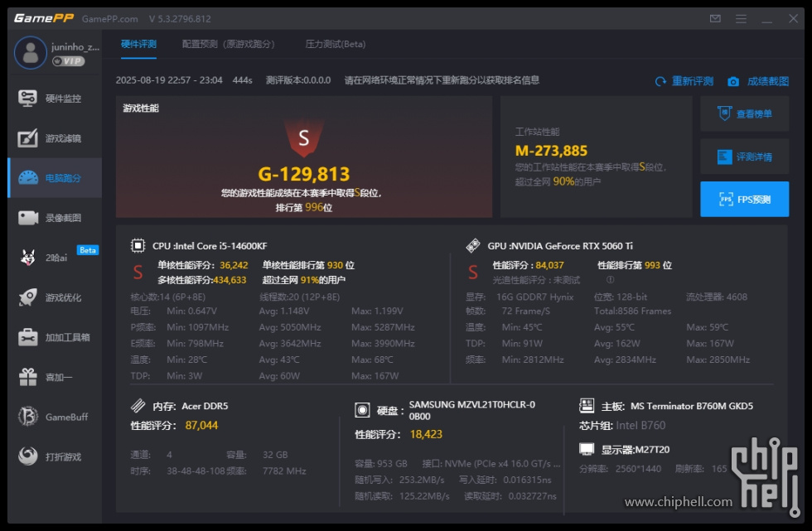
Task: Click the 2560*1440 resolution value
Action: pyautogui.click(x=638, y=469)
